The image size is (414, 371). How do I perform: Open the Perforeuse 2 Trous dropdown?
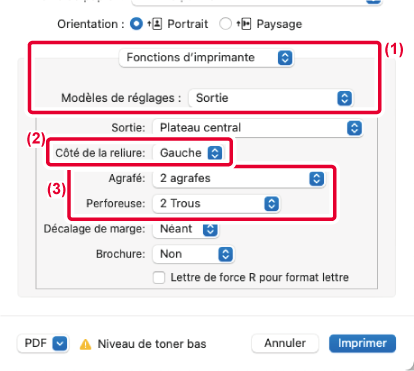click(216, 203)
